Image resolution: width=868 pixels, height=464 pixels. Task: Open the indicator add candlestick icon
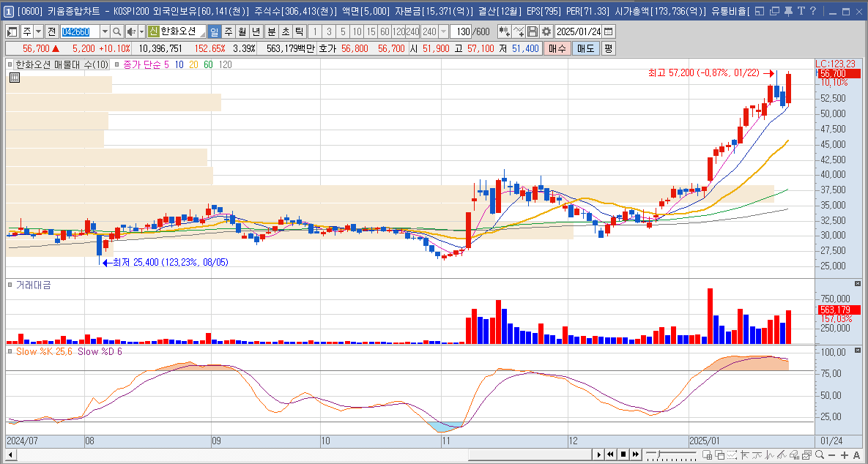point(504,31)
